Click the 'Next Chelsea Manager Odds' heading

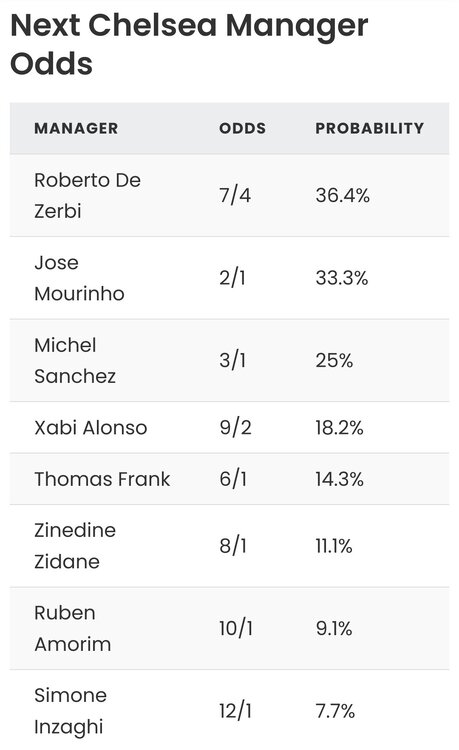189,44
